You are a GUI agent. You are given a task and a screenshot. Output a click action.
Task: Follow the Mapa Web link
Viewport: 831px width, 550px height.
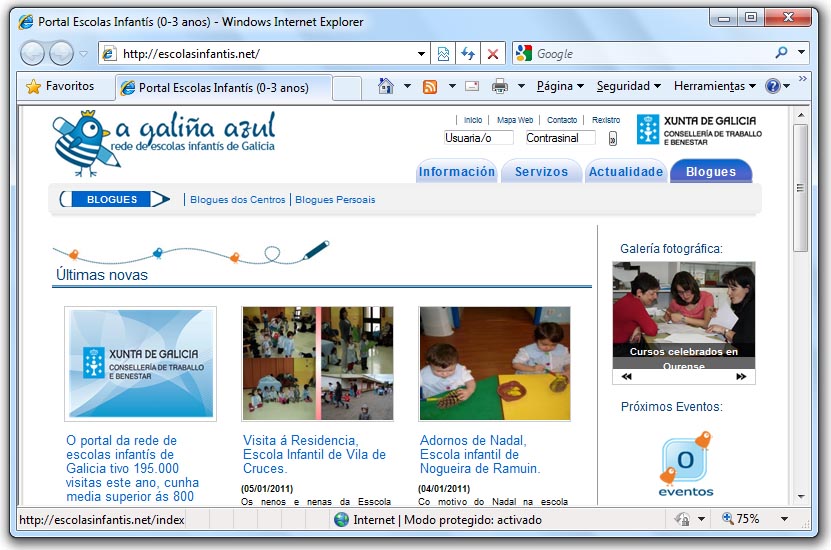515,120
